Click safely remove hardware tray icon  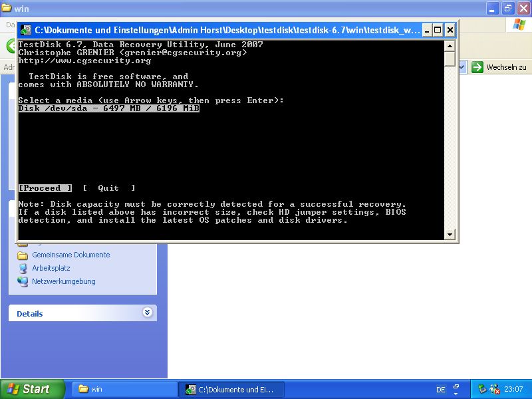tap(482, 389)
